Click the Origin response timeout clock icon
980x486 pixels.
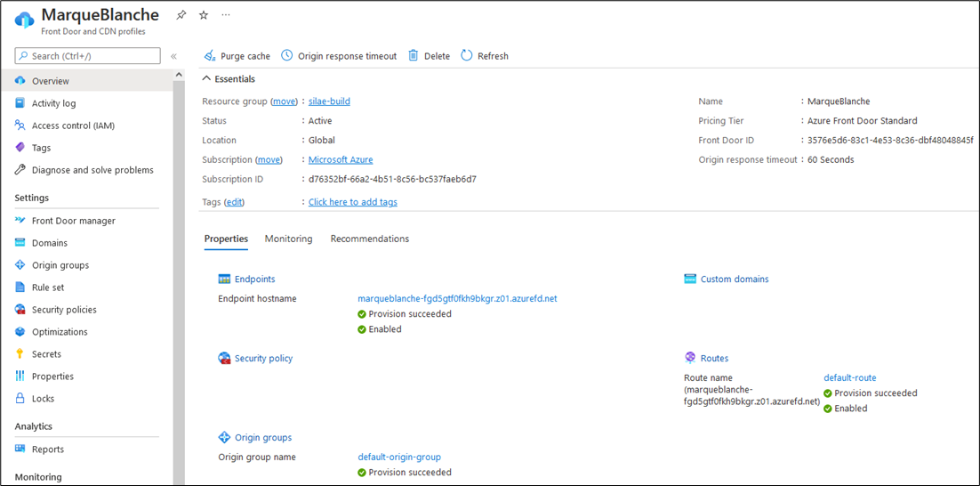286,56
